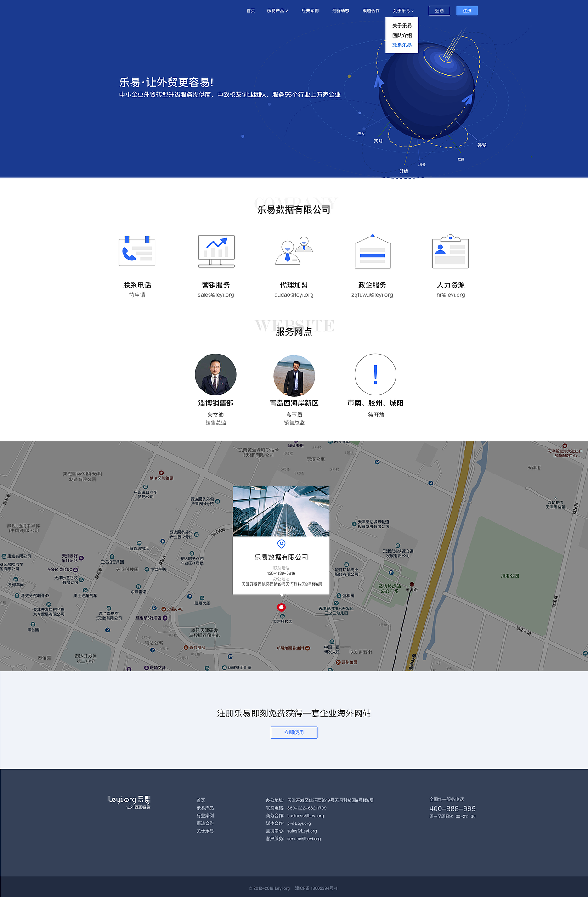Viewport: 588px width, 897px height.
Task: Click the exclamation mark circle icon
Action: point(375,374)
